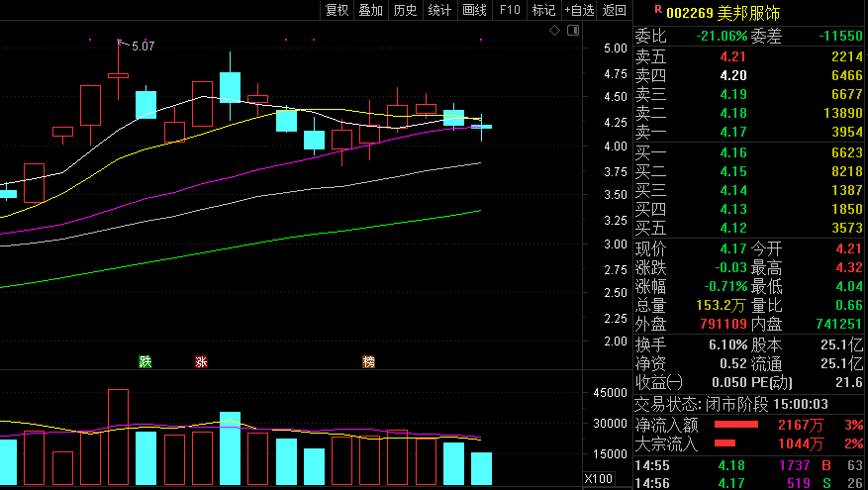Screen dimensions: 868x490
Task: Click the 卖一 ask price 4.17 row
Action: [749, 132]
